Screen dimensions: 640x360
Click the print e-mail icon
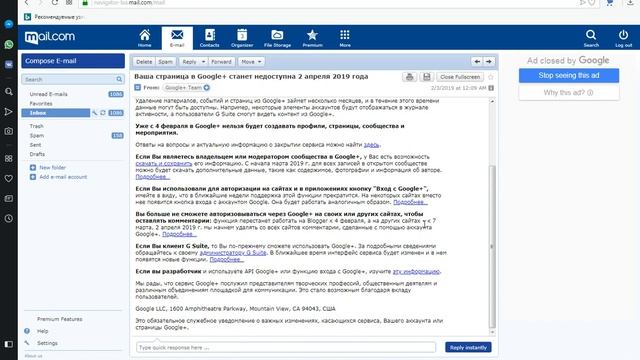[x=409, y=77]
